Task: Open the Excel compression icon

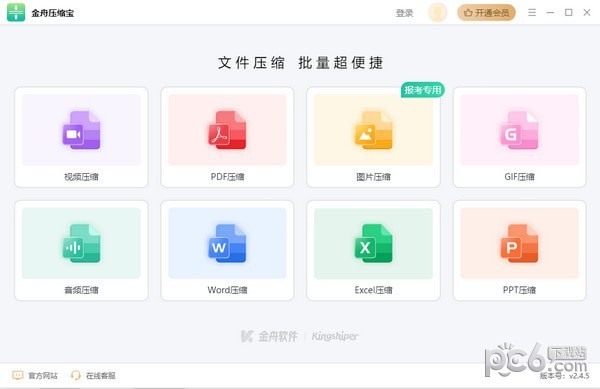Action: 373,243
